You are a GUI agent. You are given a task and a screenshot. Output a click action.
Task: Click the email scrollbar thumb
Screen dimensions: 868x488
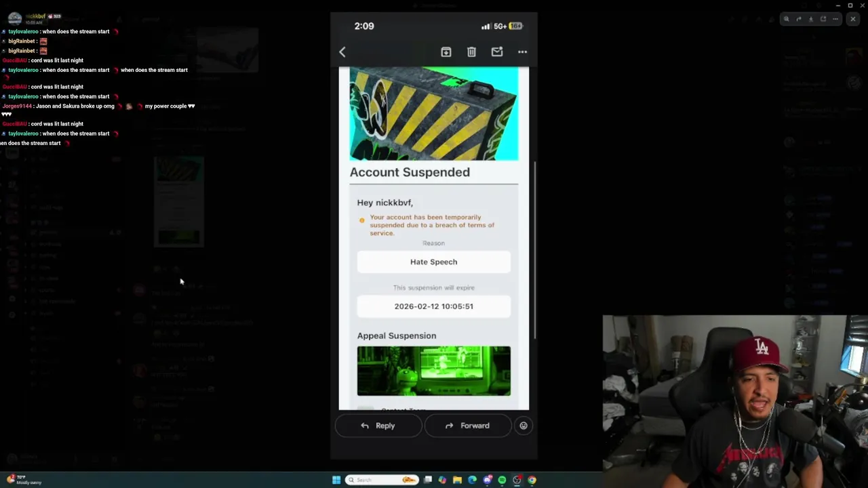(x=534, y=249)
